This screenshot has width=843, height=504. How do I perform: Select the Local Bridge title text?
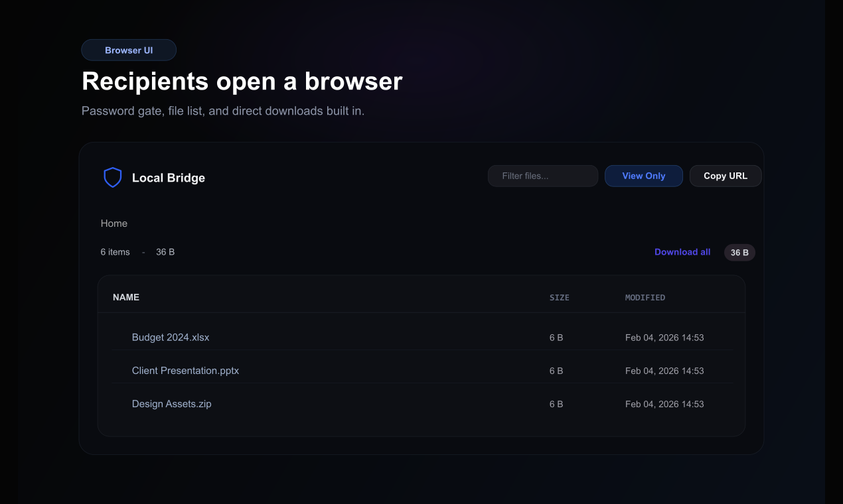click(x=169, y=178)
